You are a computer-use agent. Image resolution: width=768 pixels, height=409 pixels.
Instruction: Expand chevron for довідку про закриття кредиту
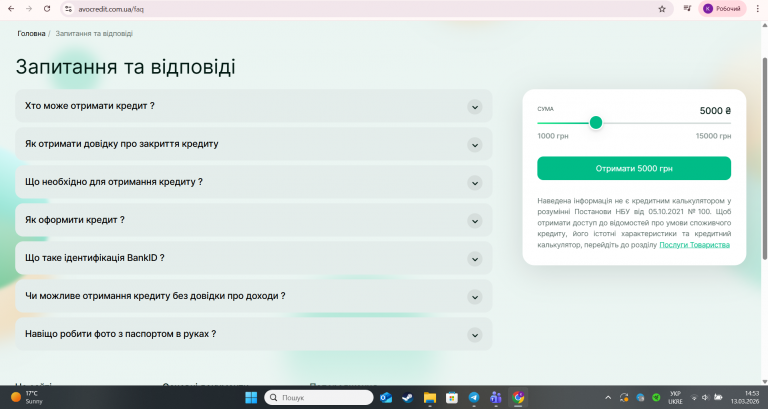point(474,145)
